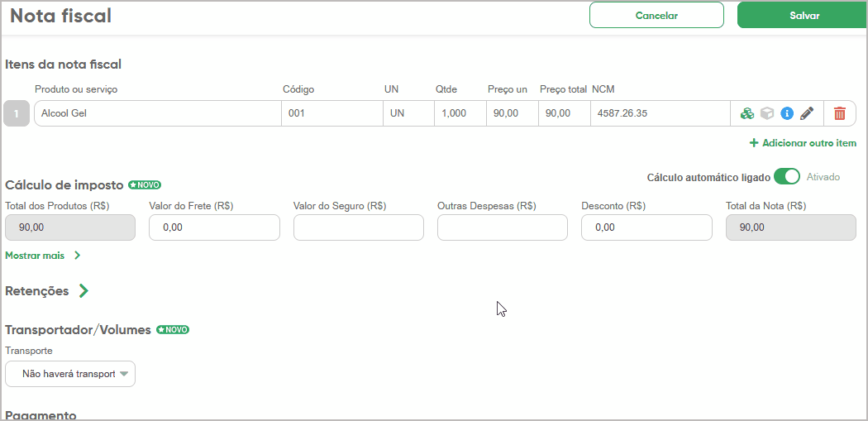Click the empty Outras Despesas input
868x421 pixels.
(x=503, y=227)
